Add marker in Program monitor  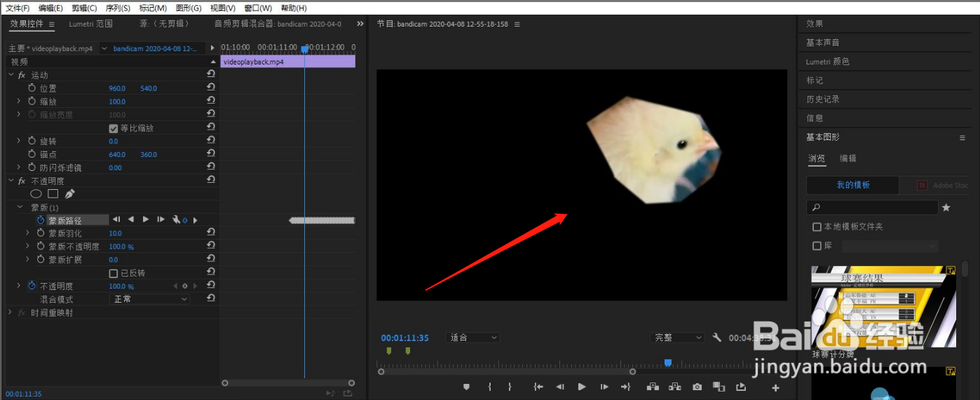tap(466, 387)
